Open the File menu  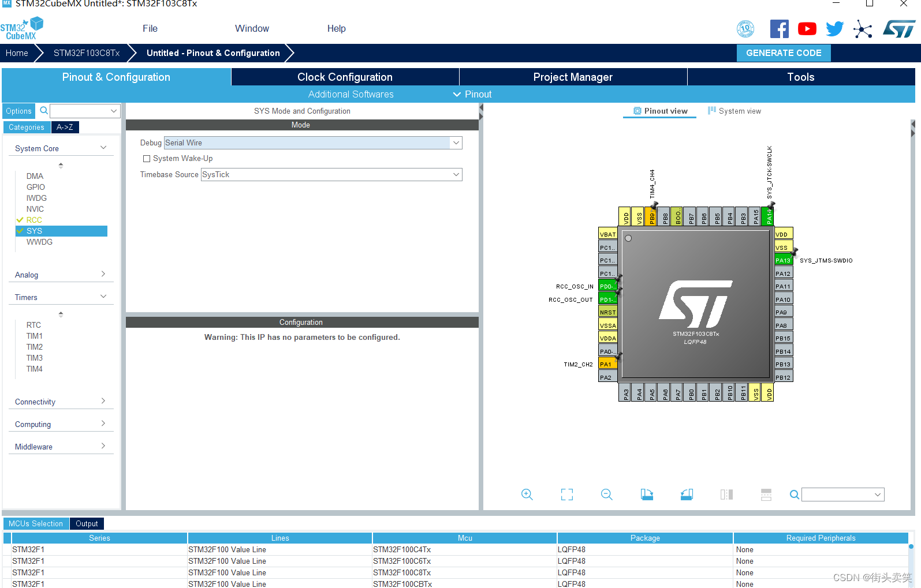click(x=150, y=28)
